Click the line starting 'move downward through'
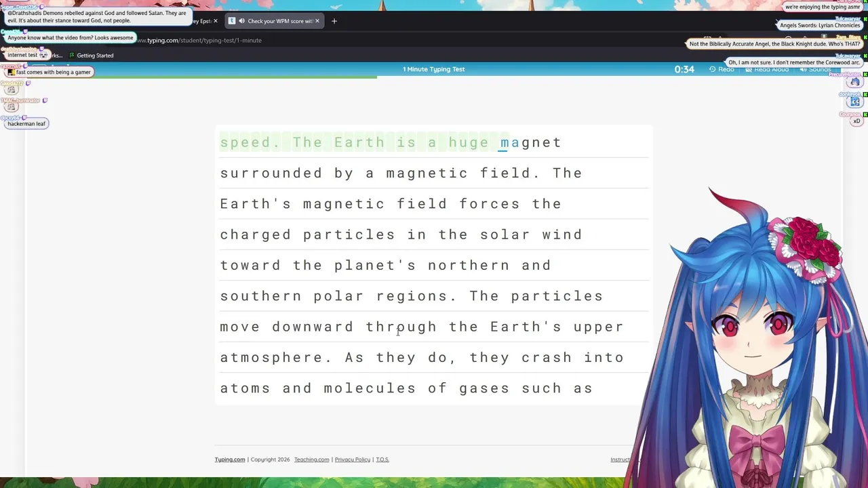Viewport: 868px width, 488px height. tap(422, 327)
